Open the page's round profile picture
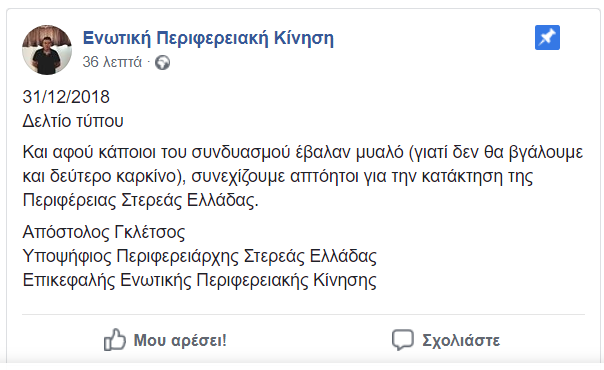 tap(47, 50)
